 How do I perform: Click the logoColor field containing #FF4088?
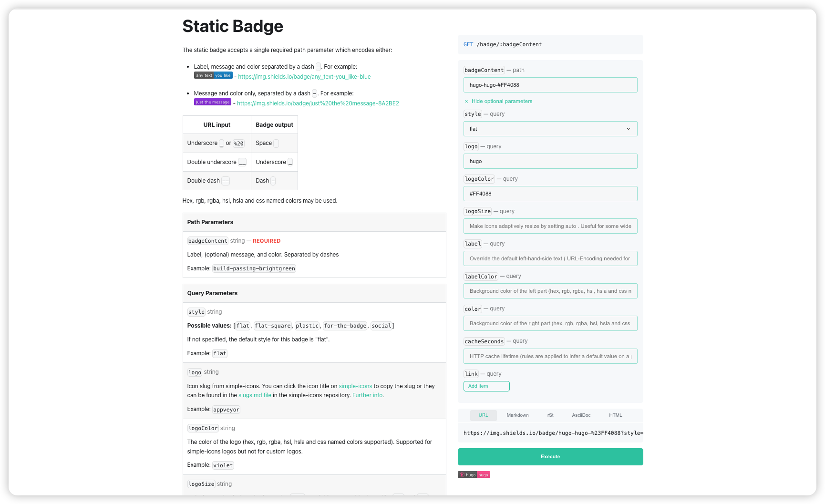(x=550, y=194)
